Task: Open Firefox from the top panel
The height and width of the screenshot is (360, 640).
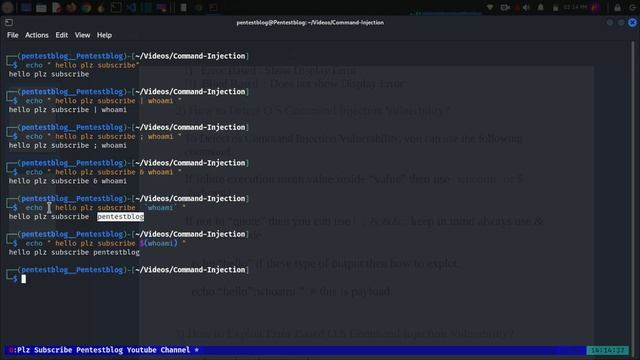Action: tap(71, 7)
